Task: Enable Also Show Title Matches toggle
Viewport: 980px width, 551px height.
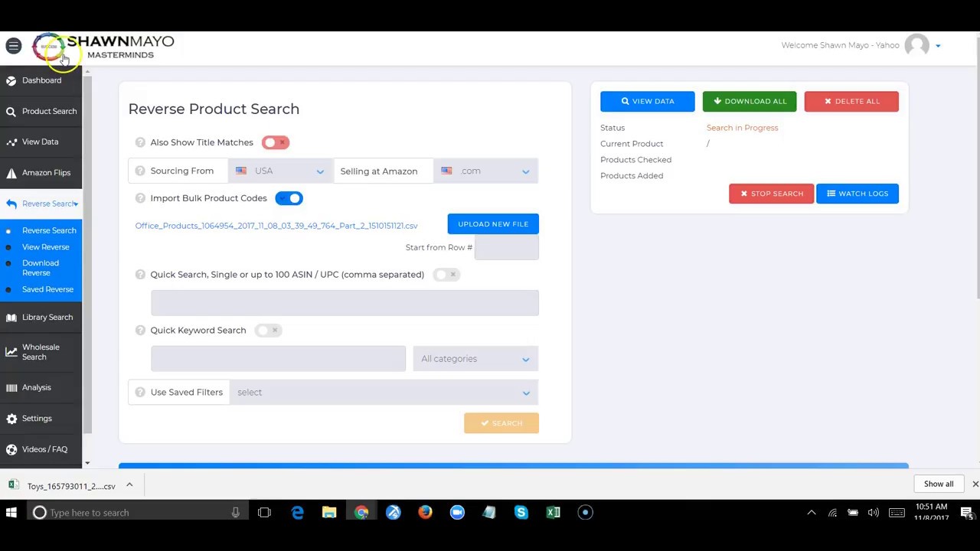Action: [275, 142]
